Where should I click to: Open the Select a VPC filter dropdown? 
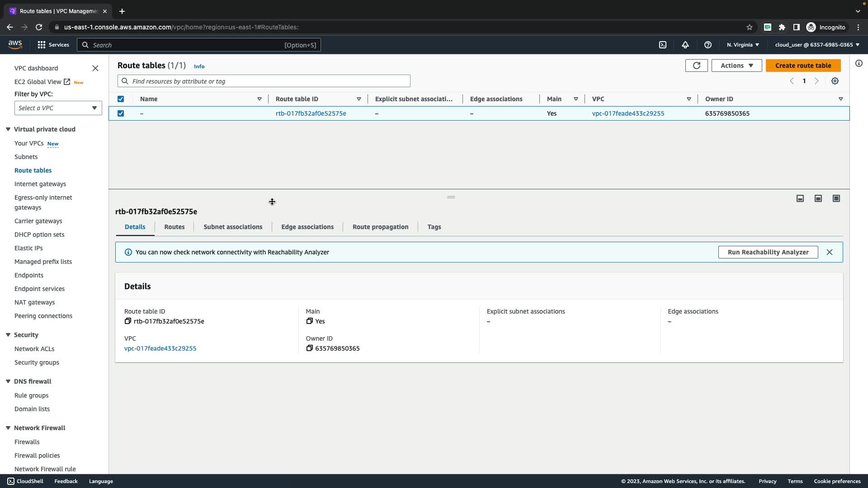pos(58,108)
